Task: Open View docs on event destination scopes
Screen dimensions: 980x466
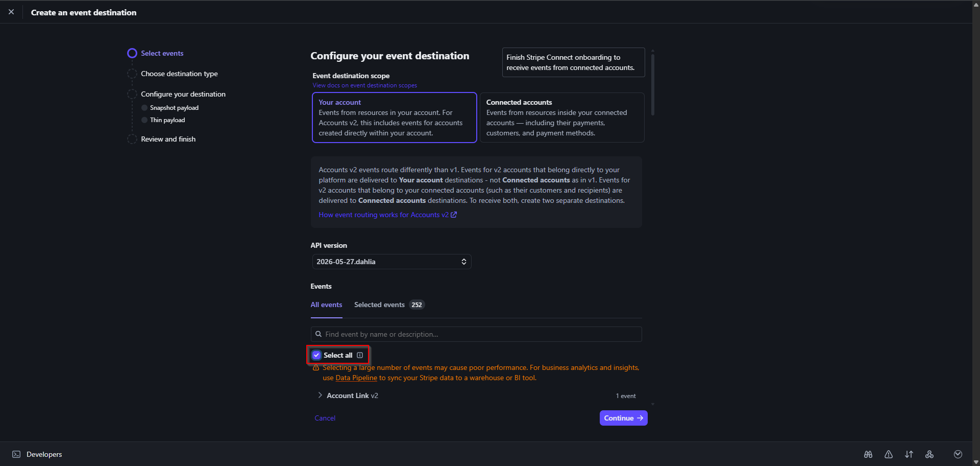Action: click(364, 85)
